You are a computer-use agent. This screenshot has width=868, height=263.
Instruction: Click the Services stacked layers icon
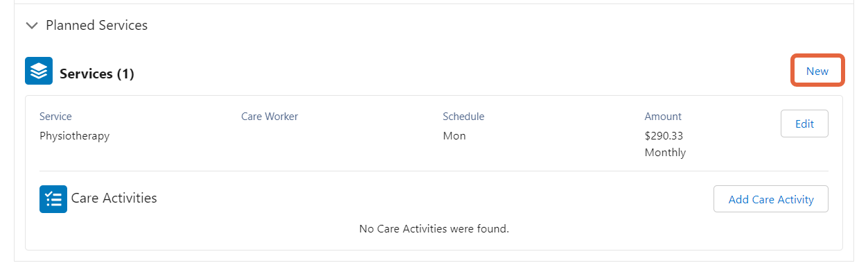coord(39,71)
